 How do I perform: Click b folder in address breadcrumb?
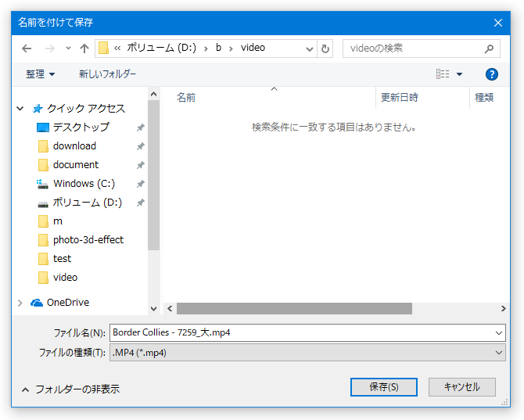point(218,48)
